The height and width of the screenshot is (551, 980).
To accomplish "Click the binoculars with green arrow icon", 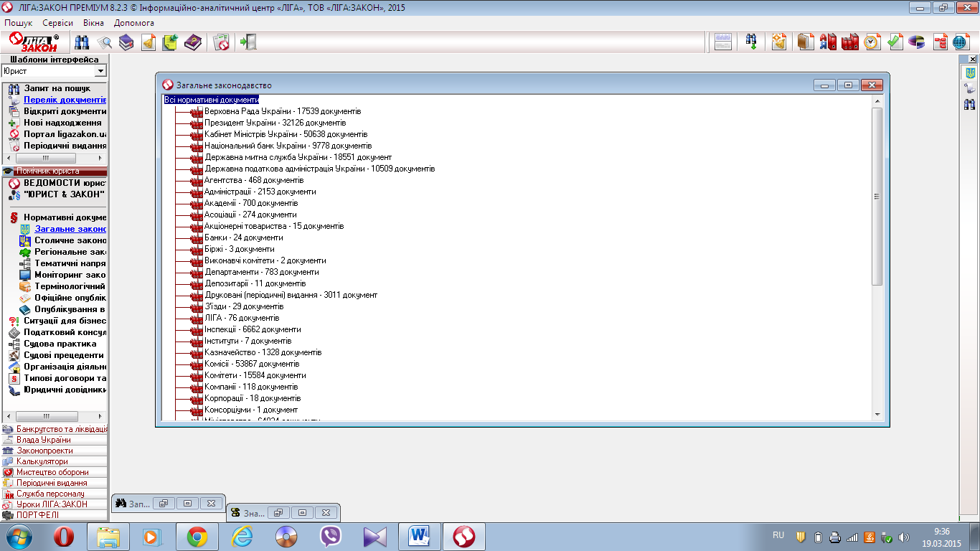I will click(751, 42).
